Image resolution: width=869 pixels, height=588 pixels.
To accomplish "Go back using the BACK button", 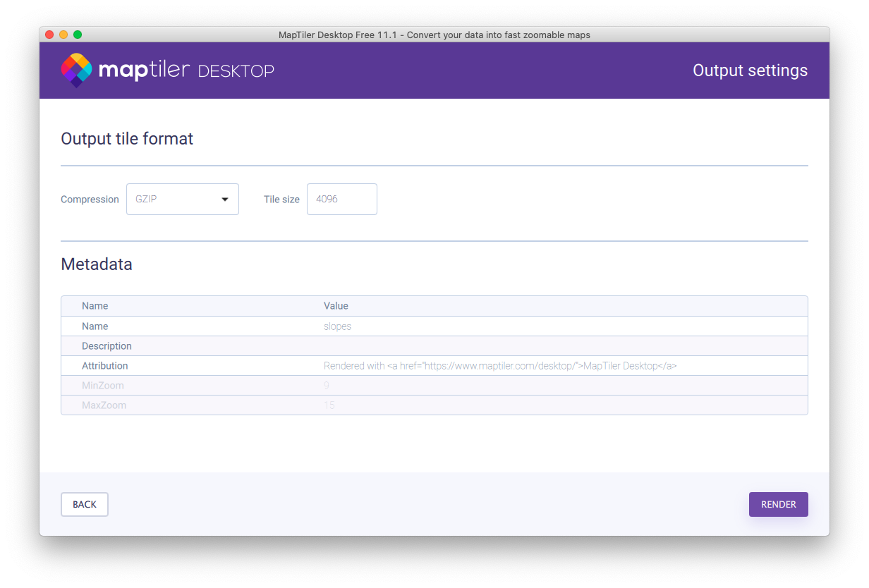I will click(x=85, y=504).
